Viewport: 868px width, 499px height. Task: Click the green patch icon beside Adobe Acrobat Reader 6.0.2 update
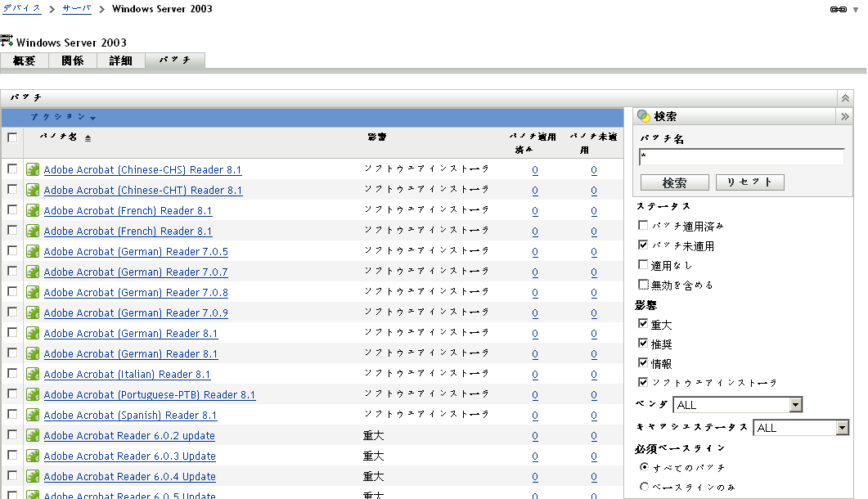(x=34, y=435)
